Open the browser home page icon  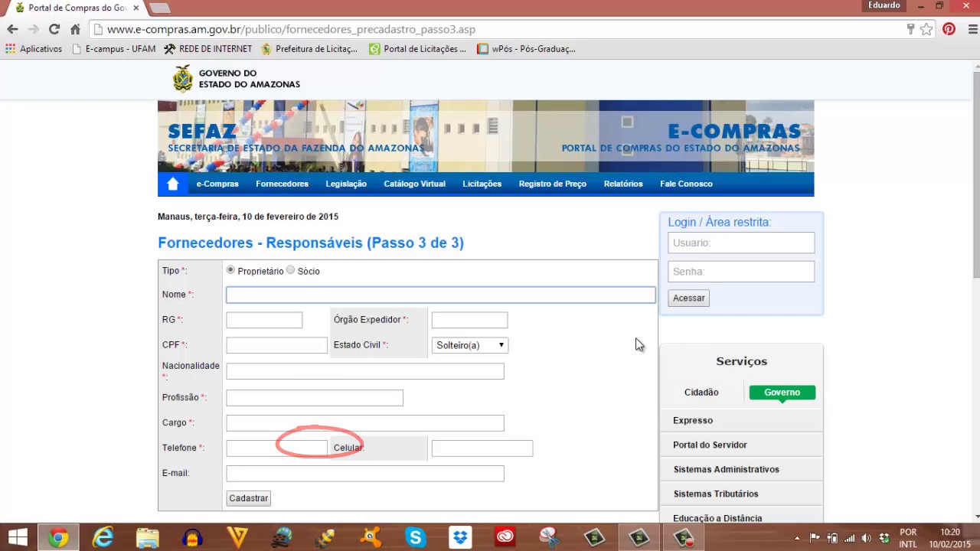tap(75, 29)
